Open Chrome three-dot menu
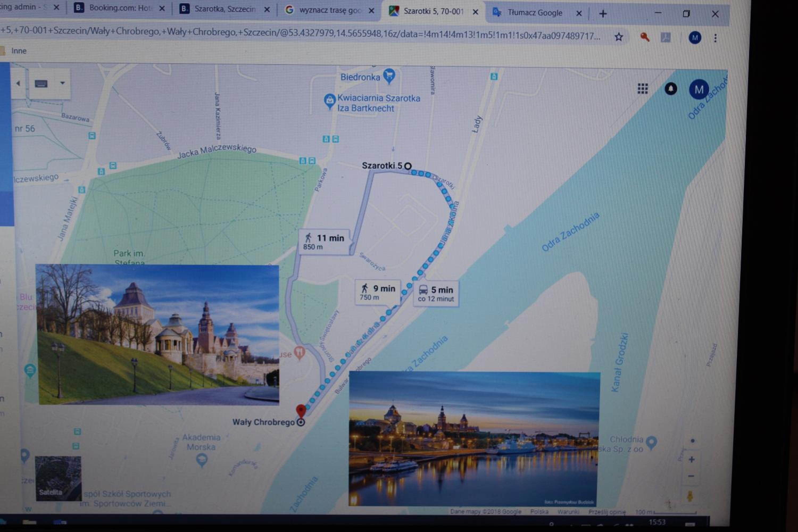This screenshot has height=532, width=798. click(715, 38)
